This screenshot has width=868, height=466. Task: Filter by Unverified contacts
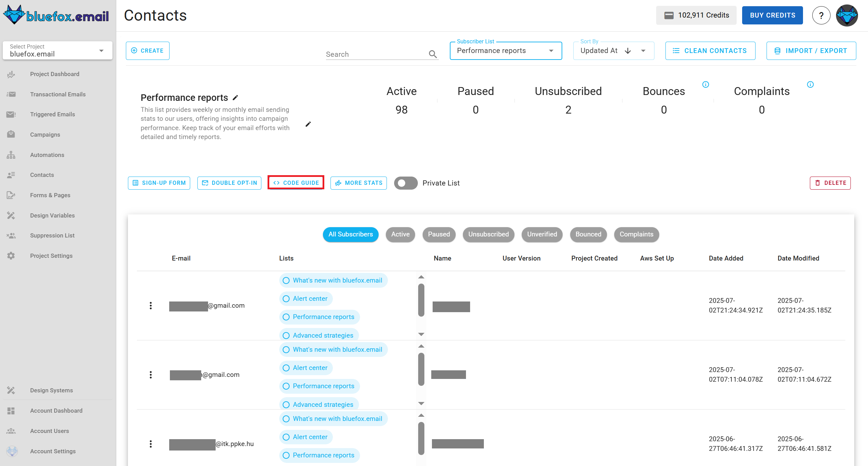click(x=542, y=234)
